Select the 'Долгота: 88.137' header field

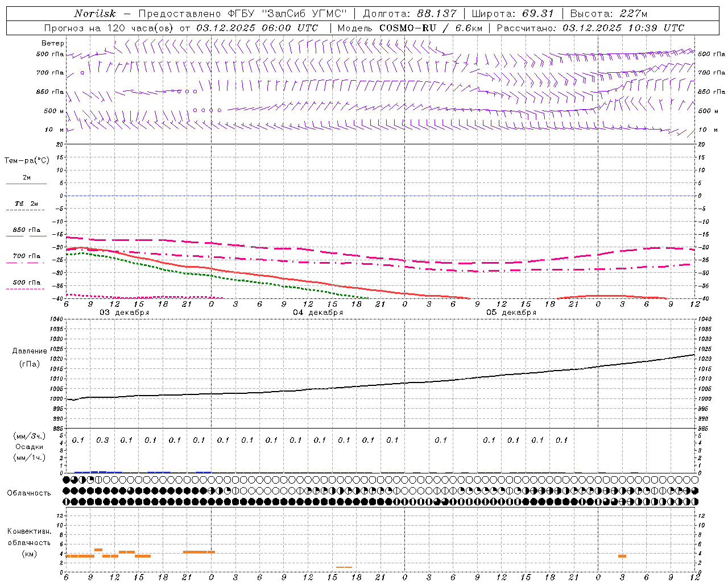pyautogui.click(x=409, y=14)
